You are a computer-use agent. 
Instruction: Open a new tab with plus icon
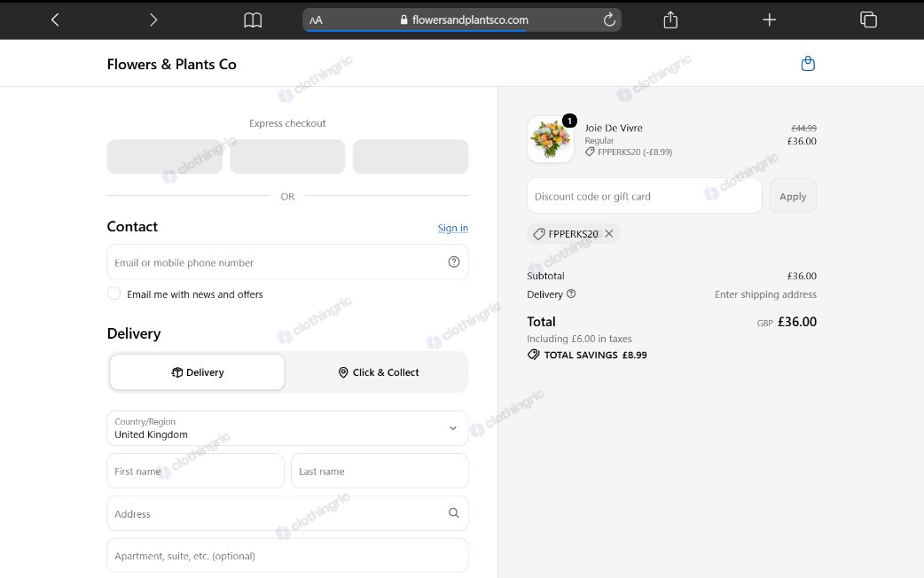[769, 20]
